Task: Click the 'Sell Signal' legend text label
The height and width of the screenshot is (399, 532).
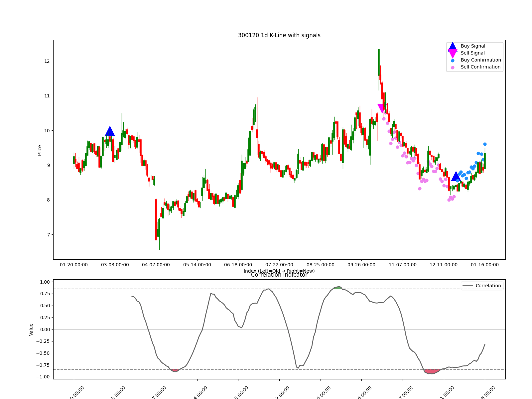Action: [472, 53]
